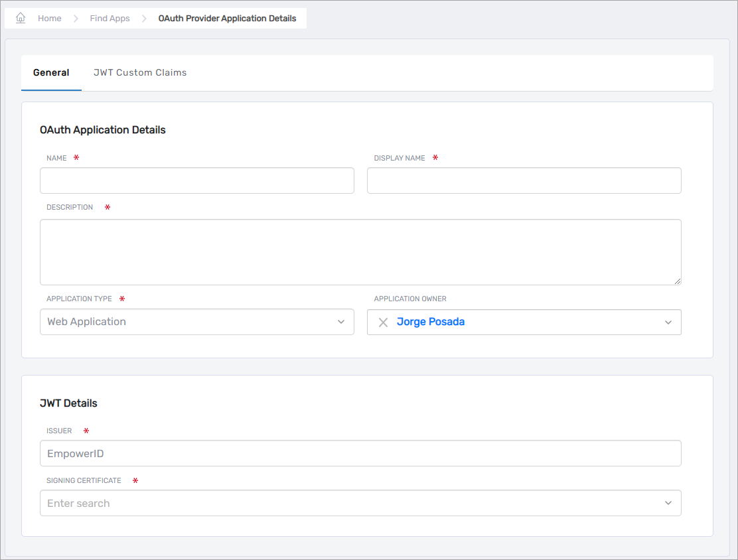738x560 pixels.
Task: Open the Signing Certificate search dropdown
Action: [x=360, y=503]
